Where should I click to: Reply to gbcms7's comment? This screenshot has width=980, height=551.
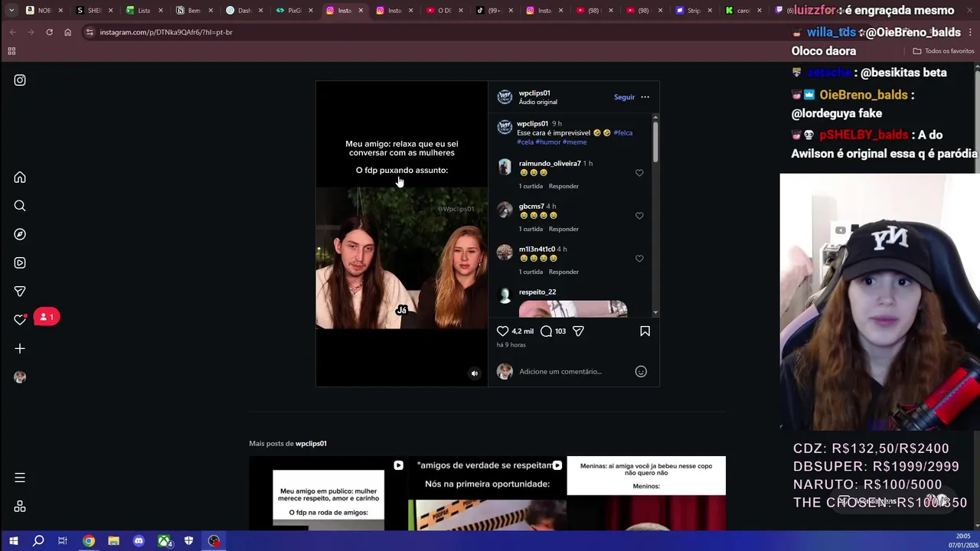click(563, 229)
